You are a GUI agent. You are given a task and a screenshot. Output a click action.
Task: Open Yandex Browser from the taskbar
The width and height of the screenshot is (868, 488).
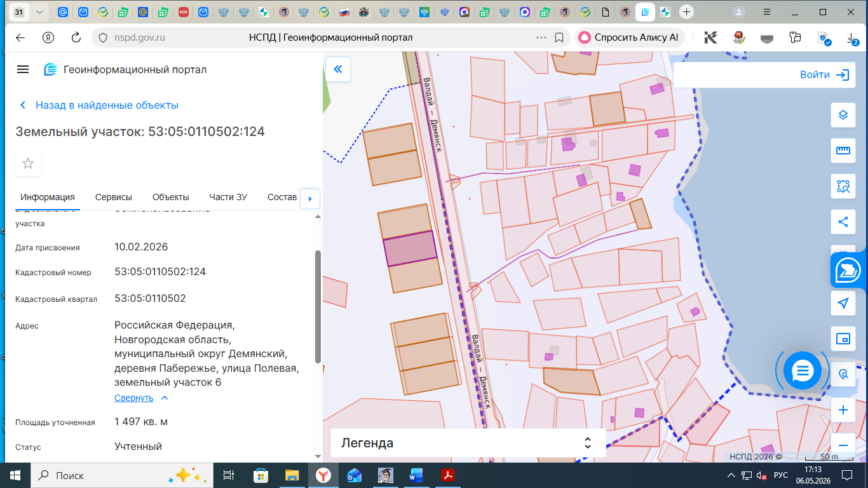(323, 475)
